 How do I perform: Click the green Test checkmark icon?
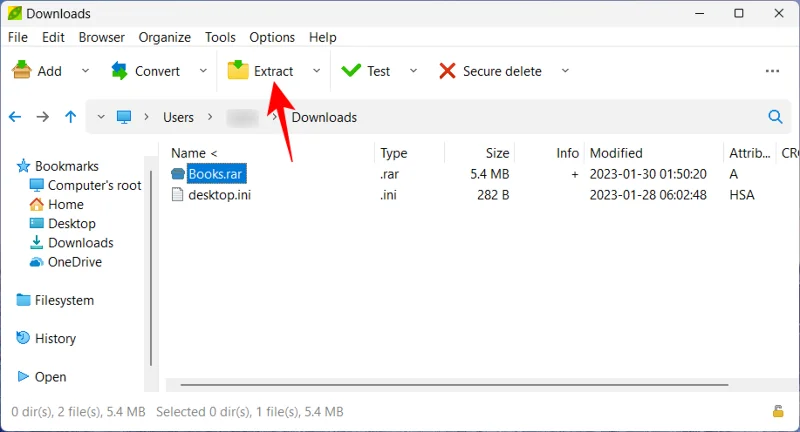[x=351, y=71]
